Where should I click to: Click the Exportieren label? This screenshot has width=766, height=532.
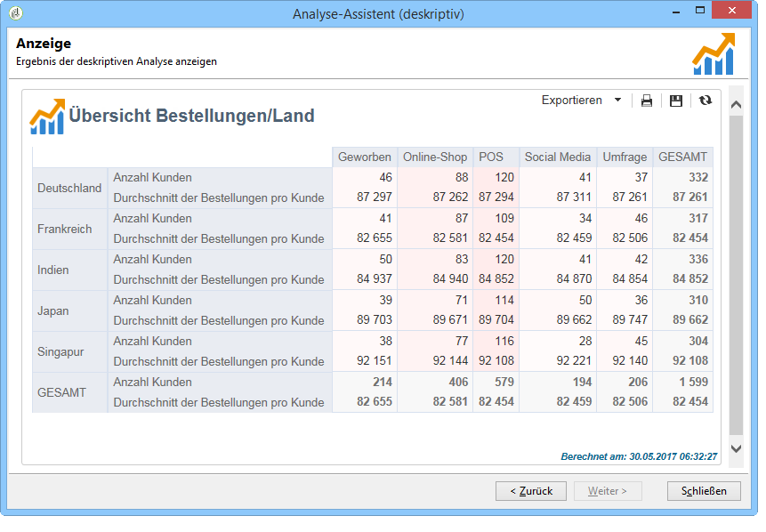571,101
